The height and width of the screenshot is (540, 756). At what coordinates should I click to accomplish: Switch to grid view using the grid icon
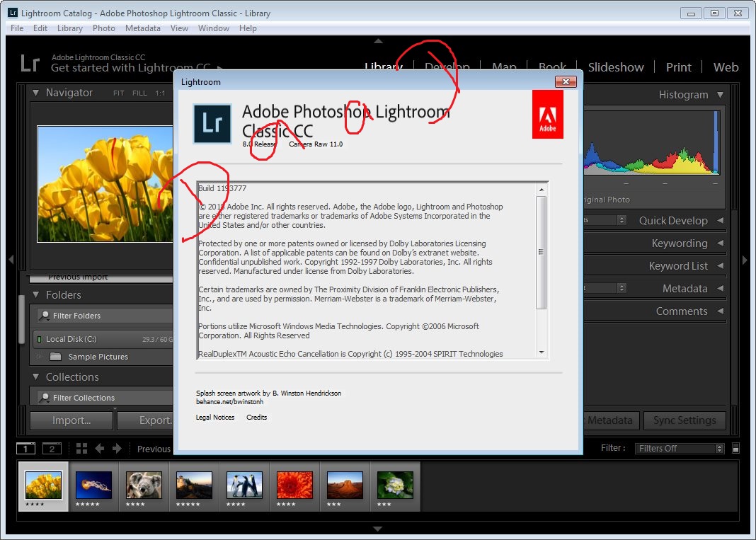(x=81, y=449)
